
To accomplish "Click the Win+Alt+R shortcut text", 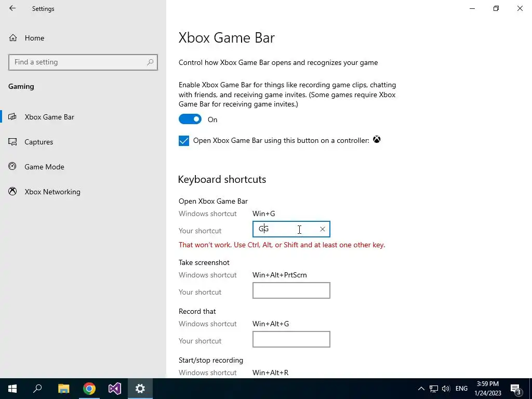I will click(270, 373).
